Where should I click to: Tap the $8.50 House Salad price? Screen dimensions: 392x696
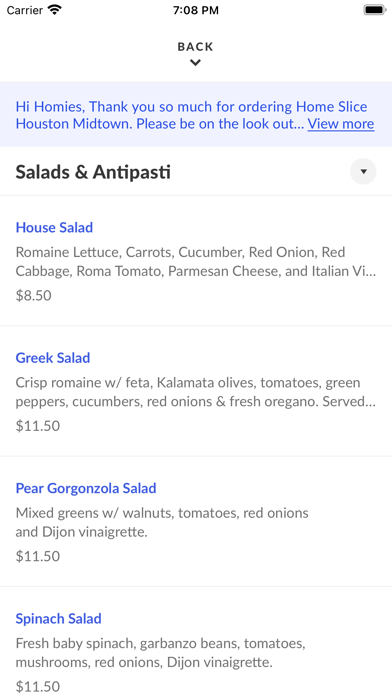click(34, 296)
